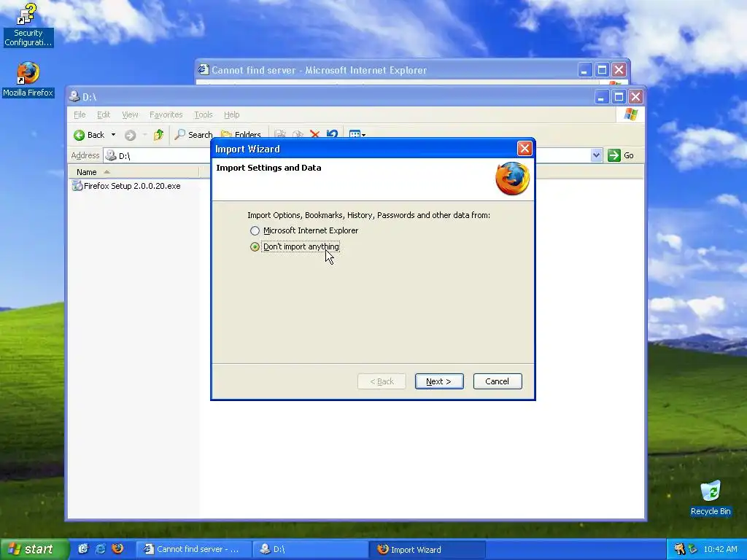
Task: Click the red Delete X toolbar icon
Action: coord(314,135)
